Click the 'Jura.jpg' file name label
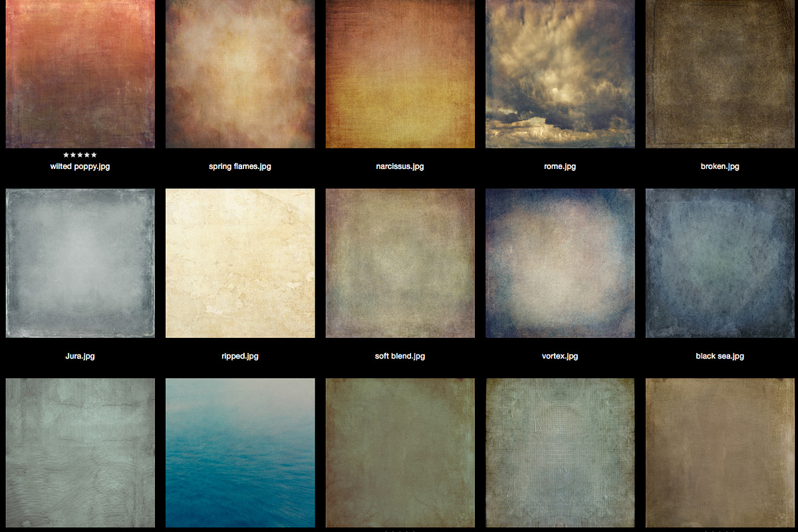 [x=80, y=356]
